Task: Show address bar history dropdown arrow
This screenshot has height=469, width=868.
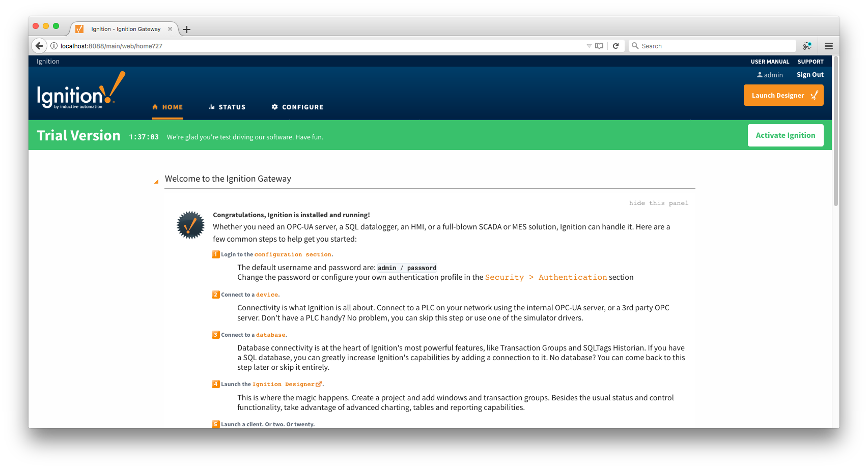Action: coord(589,46)
